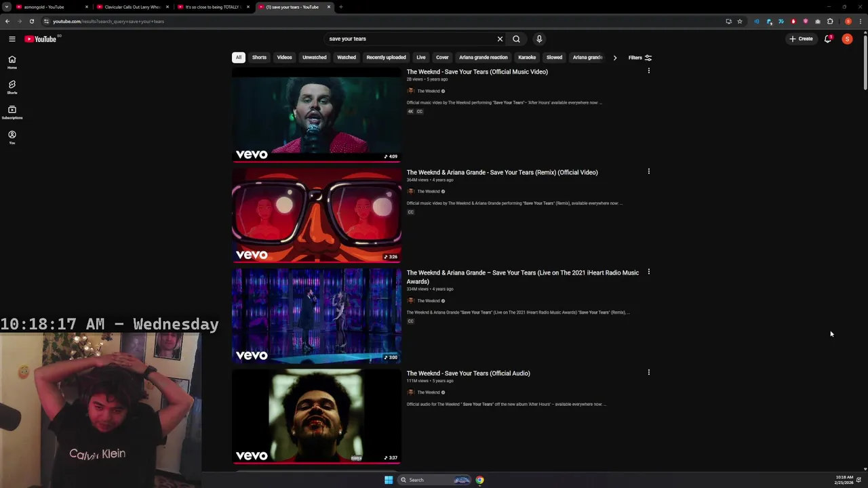This screenshot has width=868, height=488.
Task: Open more options for Official Music Video
Action: click(648, 70)
